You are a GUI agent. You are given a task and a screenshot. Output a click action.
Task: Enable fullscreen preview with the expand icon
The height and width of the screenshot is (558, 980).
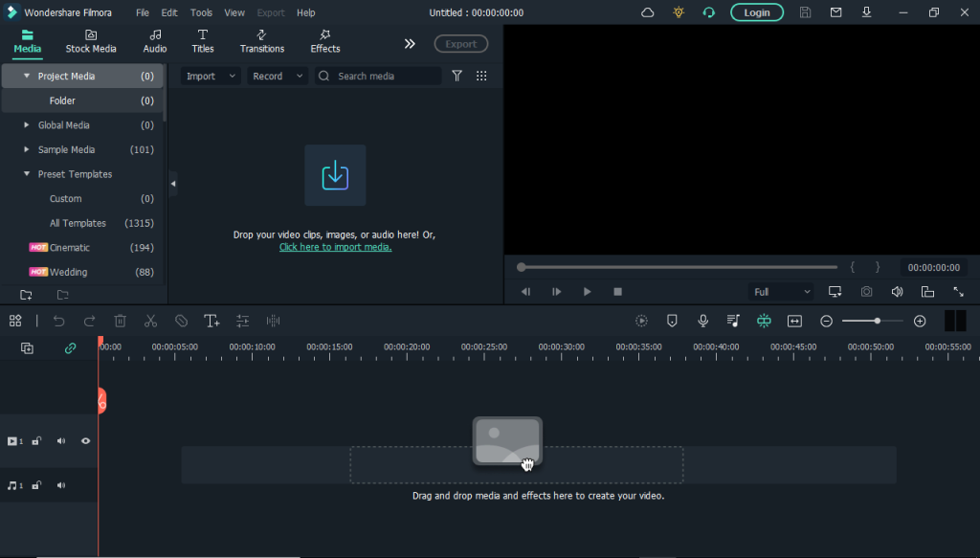(x=960, y=291)
